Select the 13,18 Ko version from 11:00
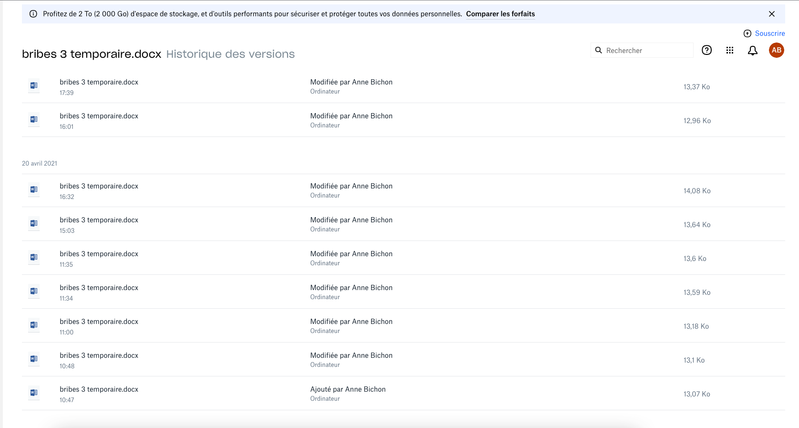Screen dimensions: 799x428 [99, 326]
